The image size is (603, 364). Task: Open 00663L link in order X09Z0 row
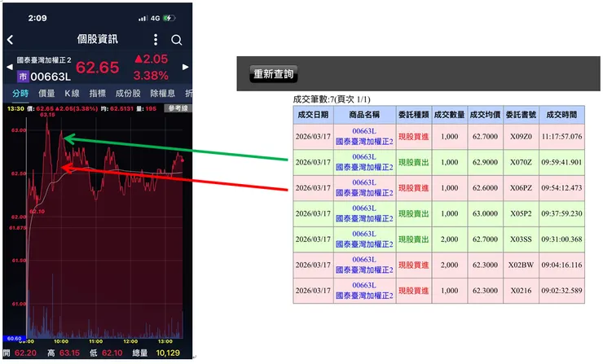364,131
